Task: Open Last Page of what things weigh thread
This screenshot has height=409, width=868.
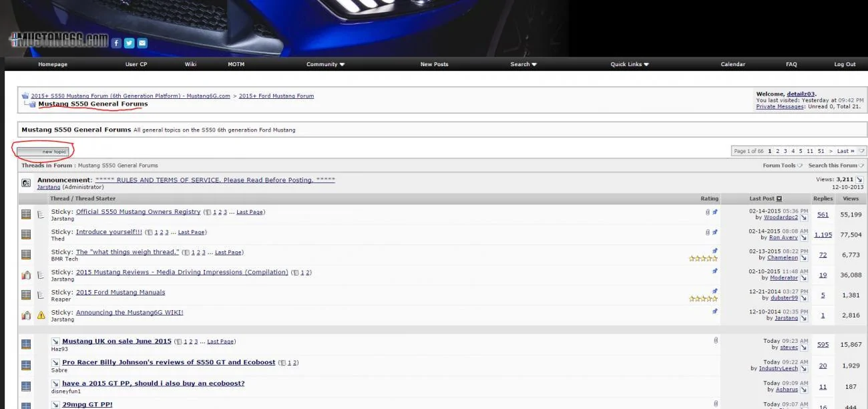Action: tap(228, 252)
